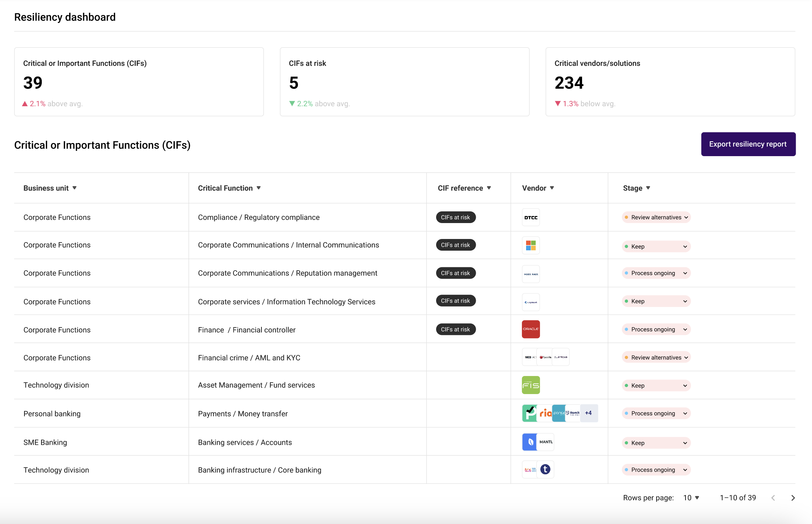This screenshot has width=812, height=524.
Task: Select the TCS icon in Core banking row
Action: click(x=529, y=469)
